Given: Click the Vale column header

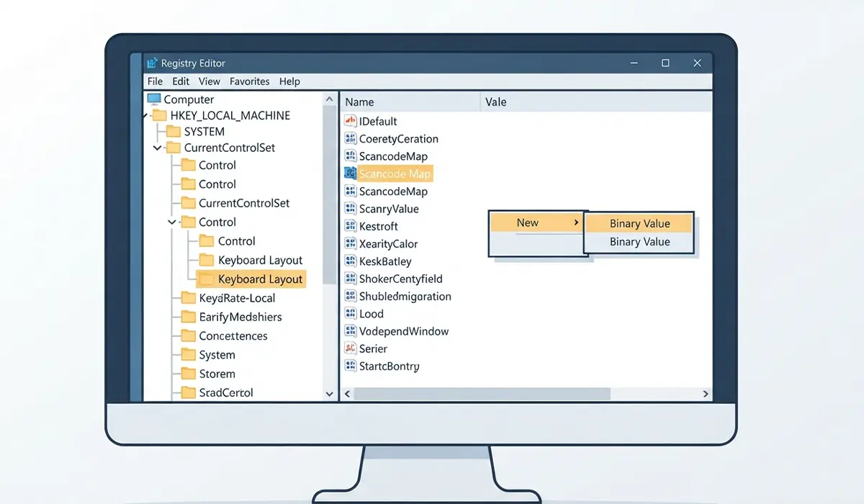Looking at the screenshot, I should pyautogui.click(x=596, y=102).
